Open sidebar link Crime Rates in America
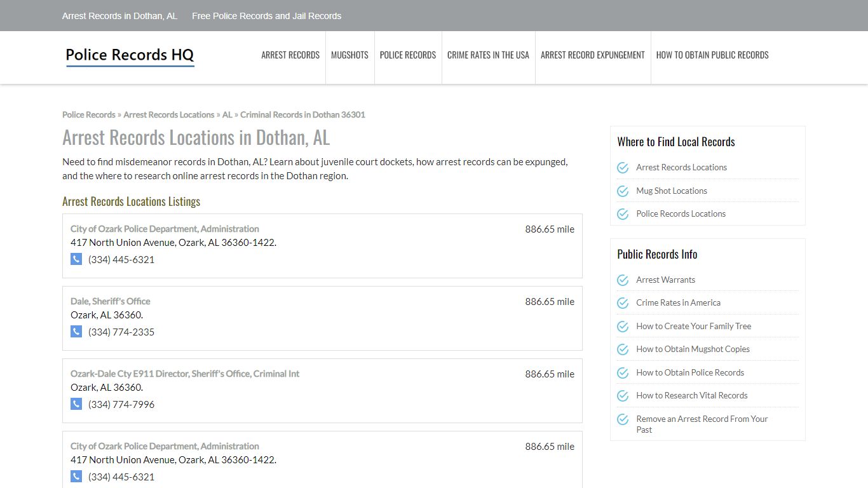The height and width of the screenshot is (488, 868). click(x=679, y=303)
